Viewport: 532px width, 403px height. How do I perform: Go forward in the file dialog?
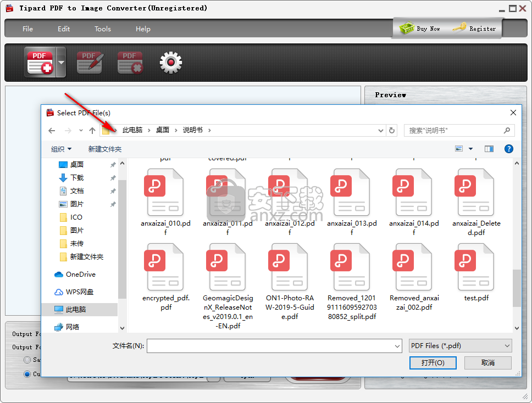coord(68,131)
